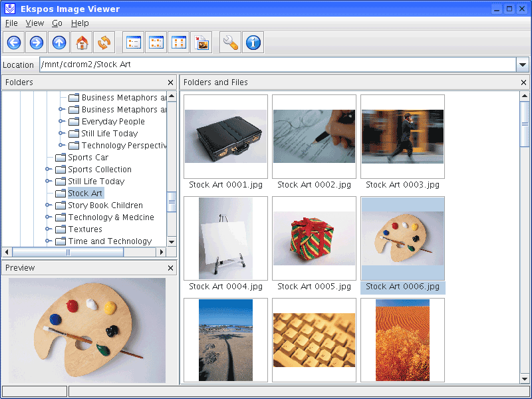This screenshot has width=532, height=399.
Task: Go up one folder level
Action: pyautogui.click(x=59, y=43)
